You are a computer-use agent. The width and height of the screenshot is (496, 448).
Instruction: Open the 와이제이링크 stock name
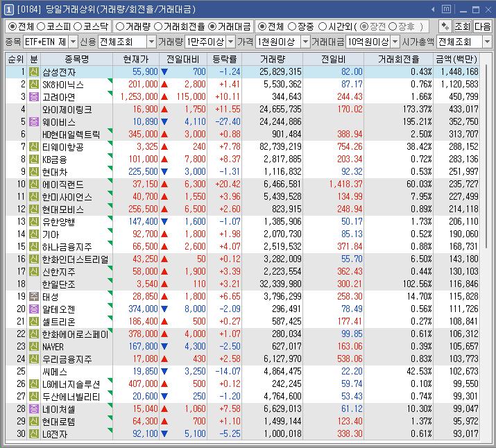tap(67, 110)
